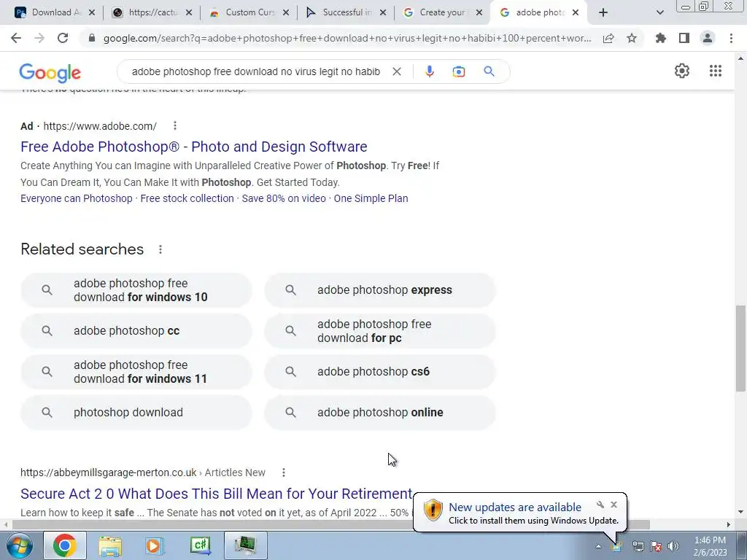
Task: Open the Action Center flag icon
Action: 656,546
